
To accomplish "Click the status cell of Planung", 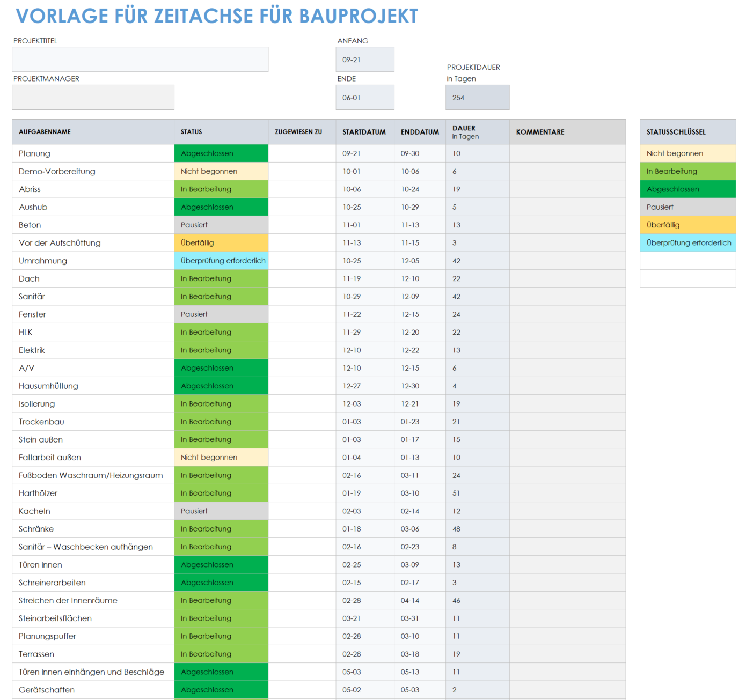I will (221, 153).
